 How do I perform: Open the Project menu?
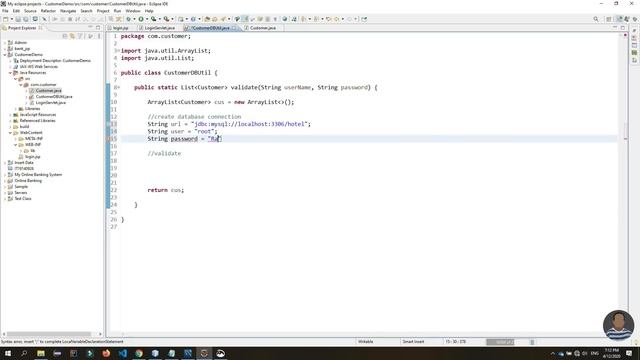(103, 11)
